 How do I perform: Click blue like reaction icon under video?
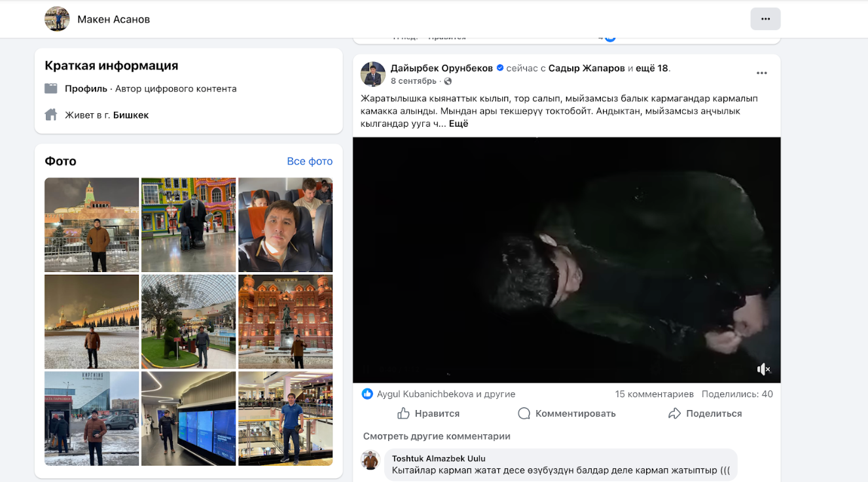pos(367,394)
